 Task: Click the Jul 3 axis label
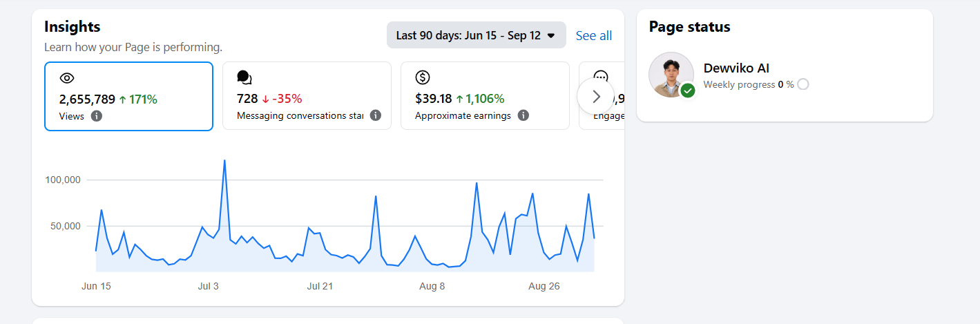(x=208, y=286)
